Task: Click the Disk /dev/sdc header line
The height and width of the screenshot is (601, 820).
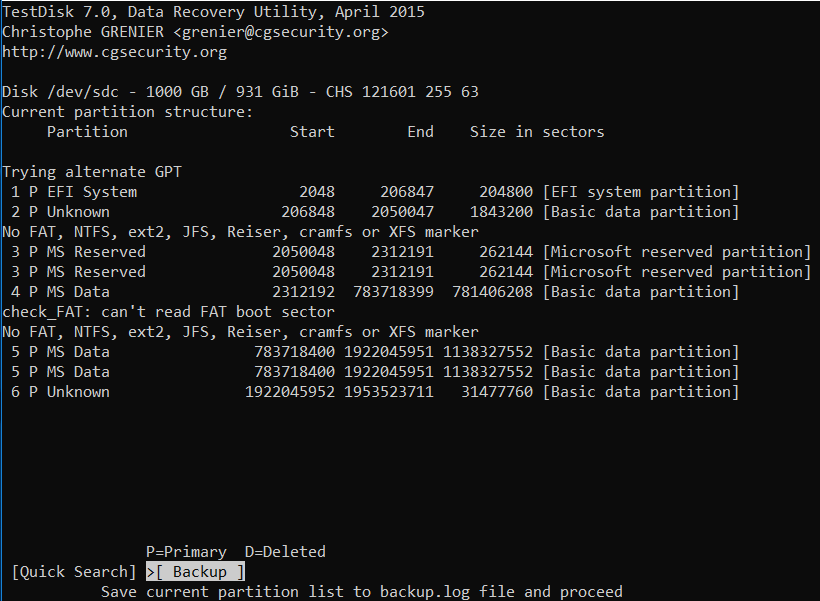Action: coord(241,92)
